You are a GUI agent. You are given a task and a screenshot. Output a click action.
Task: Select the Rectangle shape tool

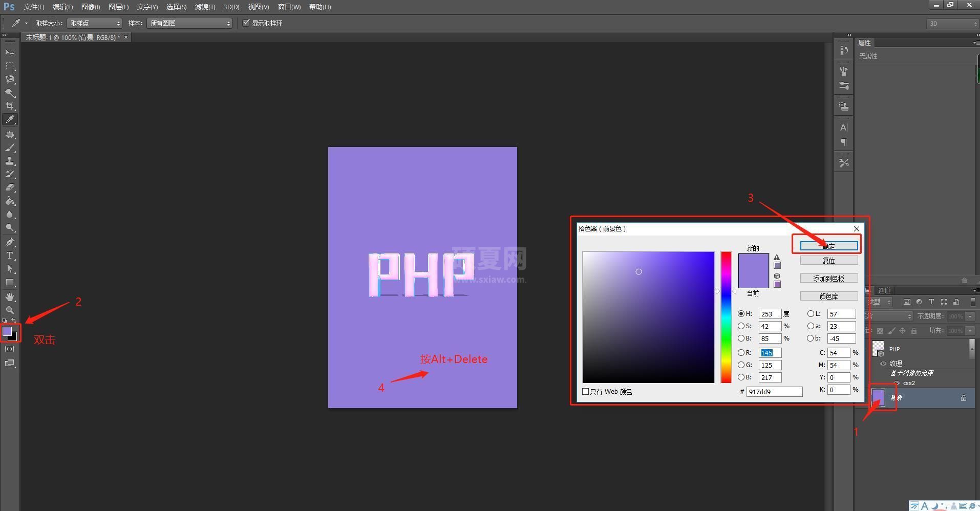[x=10, y=282]
